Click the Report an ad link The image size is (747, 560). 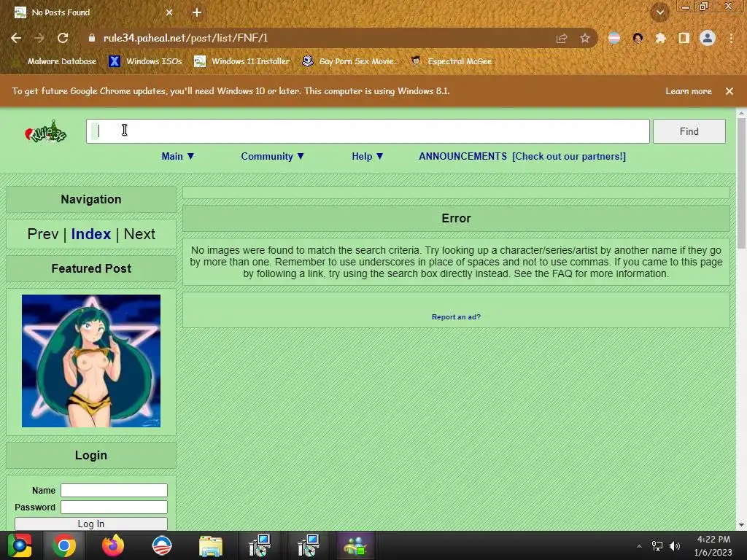point(456,316)
